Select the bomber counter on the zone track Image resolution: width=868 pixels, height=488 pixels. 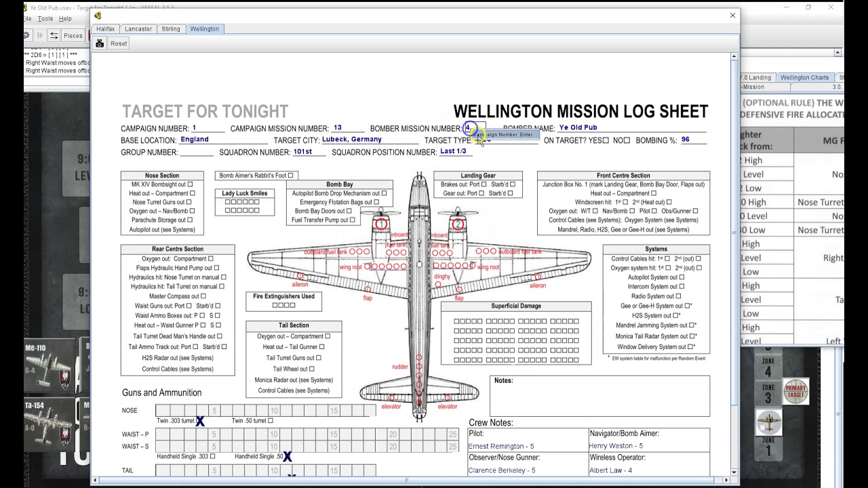(x=769, y=423)
